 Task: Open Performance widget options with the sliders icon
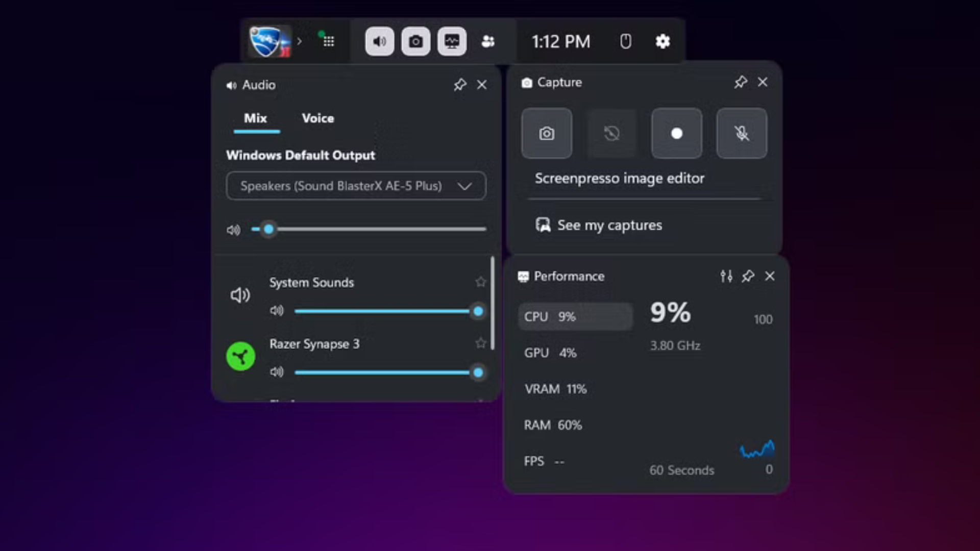[x=726, y=277]
